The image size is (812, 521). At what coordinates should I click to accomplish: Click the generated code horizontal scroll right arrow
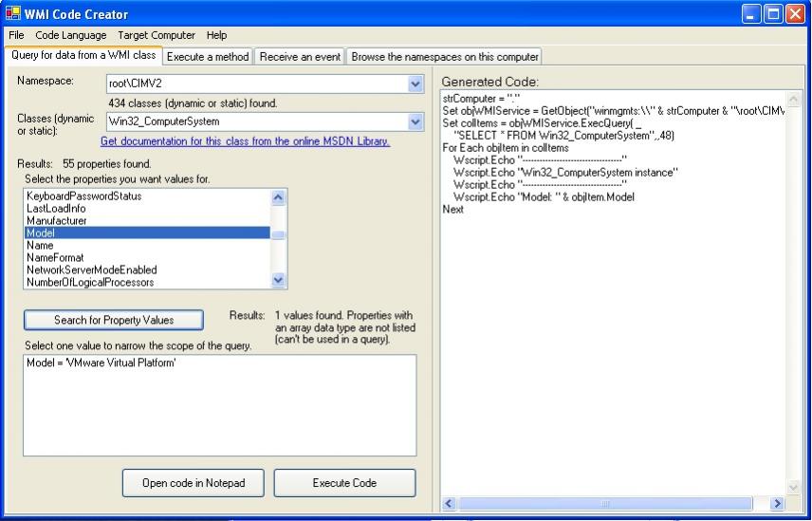pos(777,503)
